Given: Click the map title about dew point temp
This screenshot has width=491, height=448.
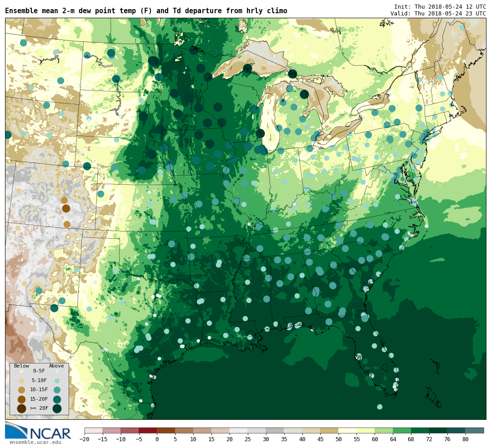Looking at the screenshot, I should coord(146,11).
